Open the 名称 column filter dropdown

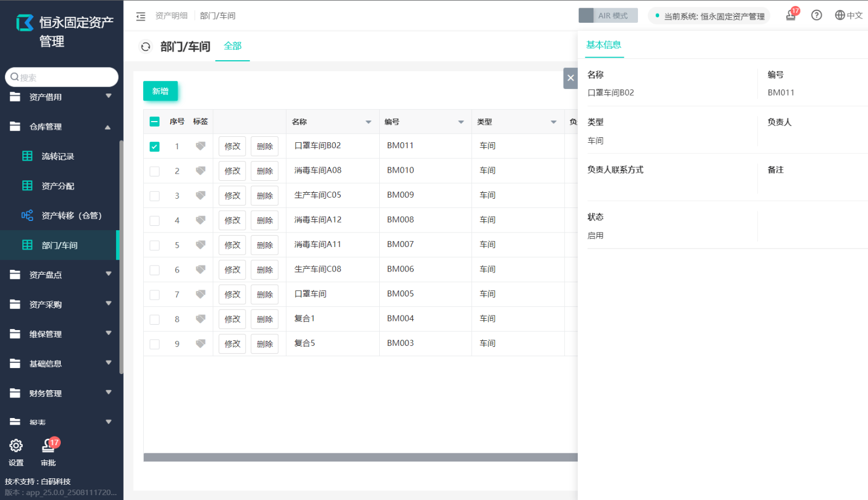[x=368, y=122]
